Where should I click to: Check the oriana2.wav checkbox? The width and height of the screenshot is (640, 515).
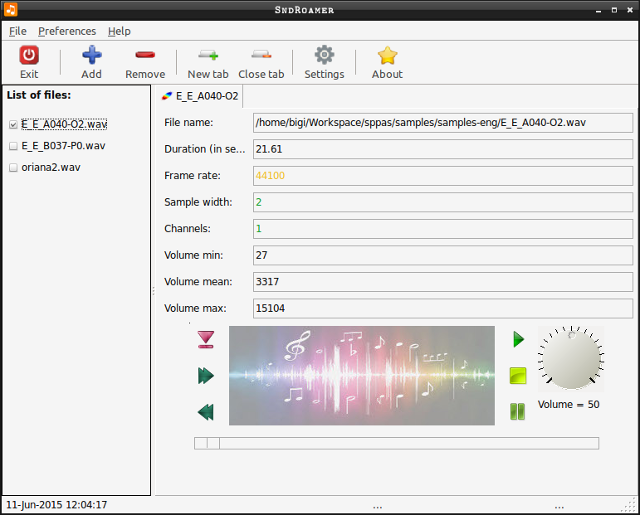tap(13, 168)
